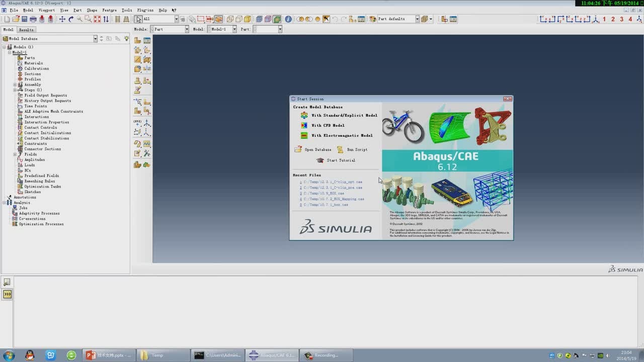Select the Rotate View tool

click(x=71, y=19)
